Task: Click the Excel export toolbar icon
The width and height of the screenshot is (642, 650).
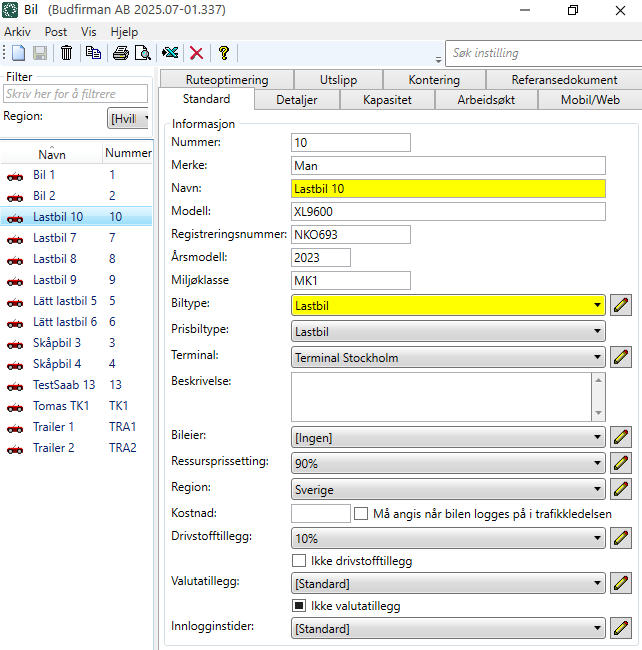Action: [x=171, y=53]
